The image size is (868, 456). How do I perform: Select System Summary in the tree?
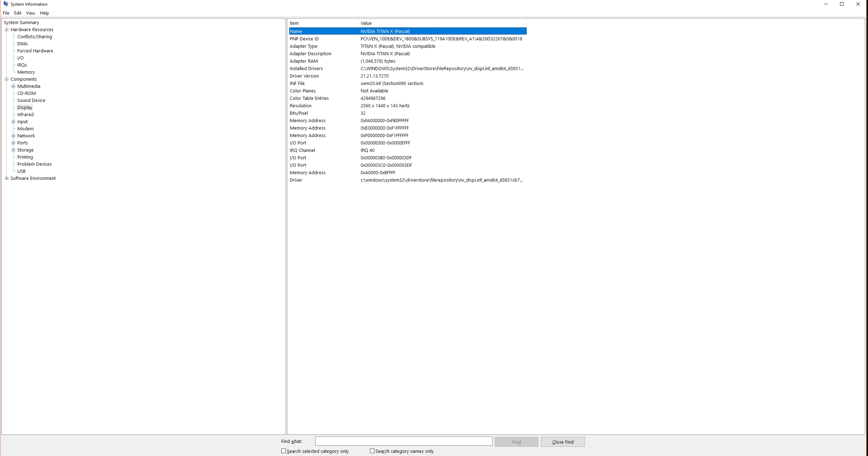pyautogui.click(x=21, y=23)
